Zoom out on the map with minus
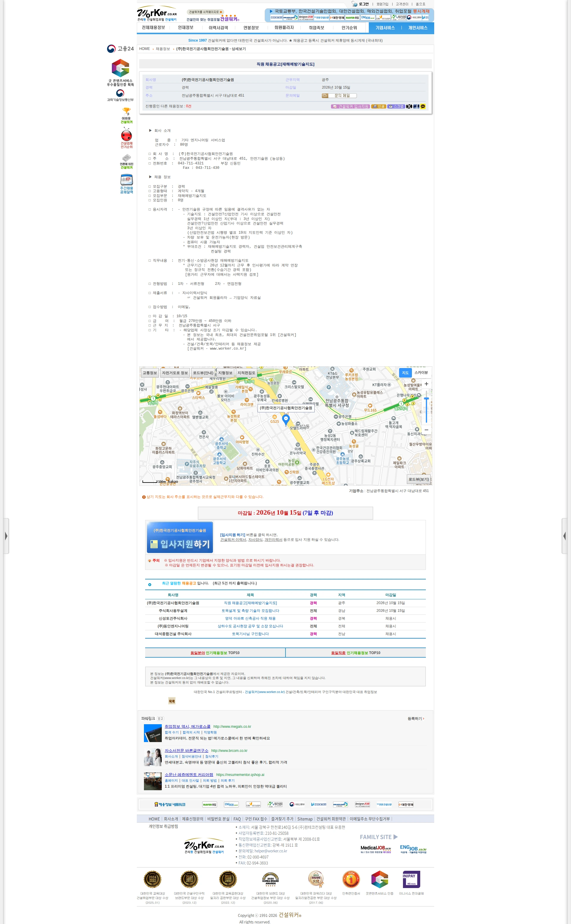This screenshot has width=571, height=924. [x=426, y=430]
